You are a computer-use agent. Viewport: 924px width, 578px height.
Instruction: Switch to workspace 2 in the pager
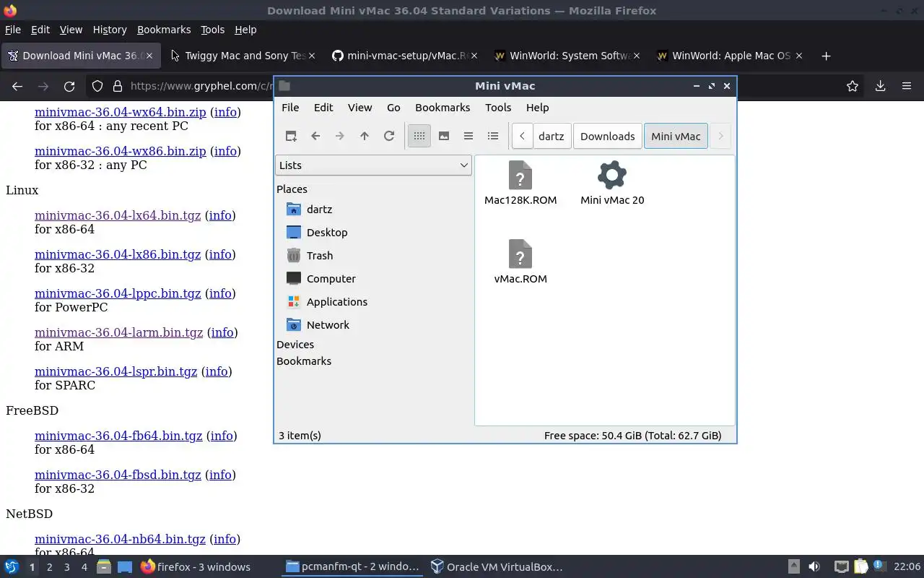49,567
